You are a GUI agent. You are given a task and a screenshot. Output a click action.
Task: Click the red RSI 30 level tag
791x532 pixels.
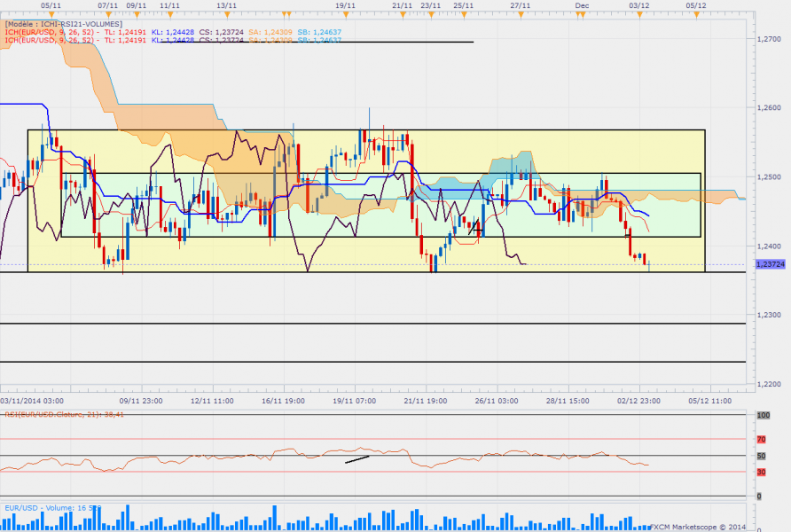point(761,472)
